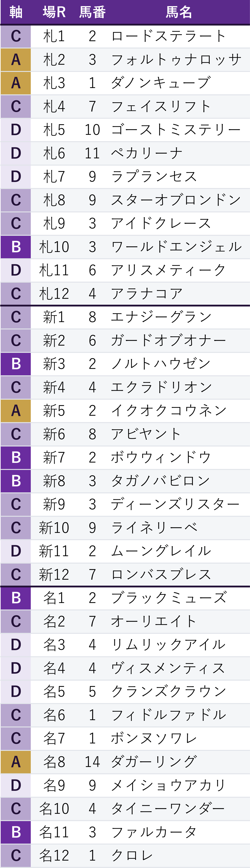Click the 馬番 column header
This screenshot has width=250, height=868.
click(x=93, y=12)
